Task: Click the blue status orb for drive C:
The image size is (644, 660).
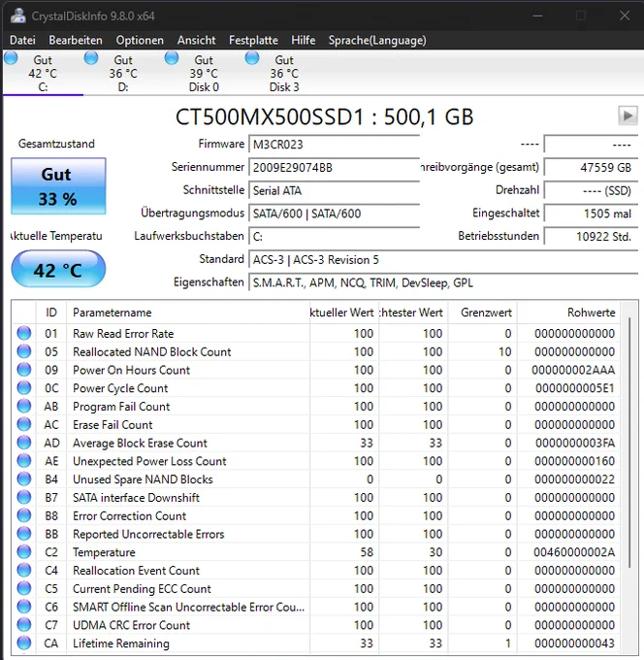Action: point(11,58)
